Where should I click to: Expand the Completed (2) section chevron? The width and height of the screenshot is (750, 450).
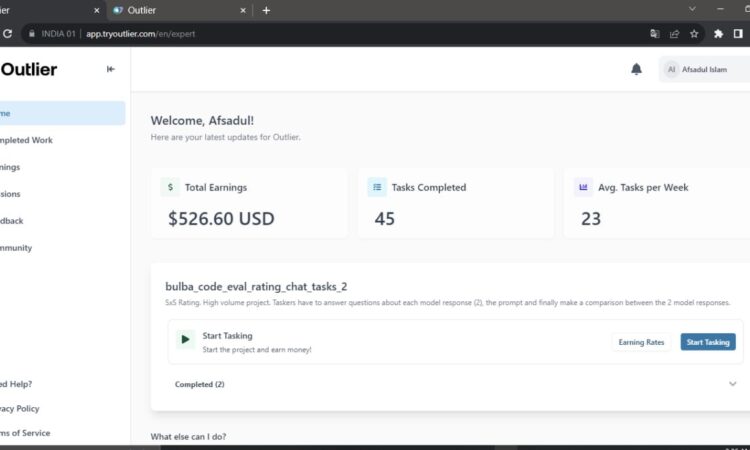(732, 384)
